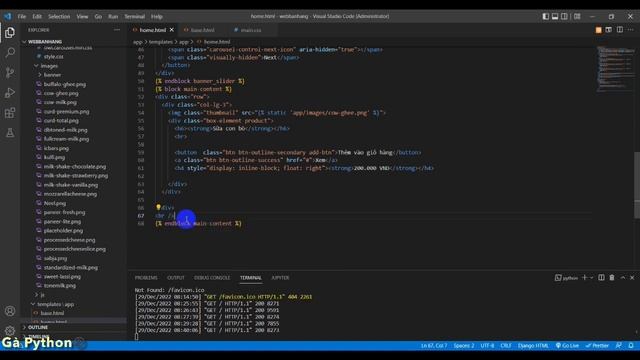Open buffalo-ghee.png in the explorer
640x360 pixels.
[x=64, y=84]
